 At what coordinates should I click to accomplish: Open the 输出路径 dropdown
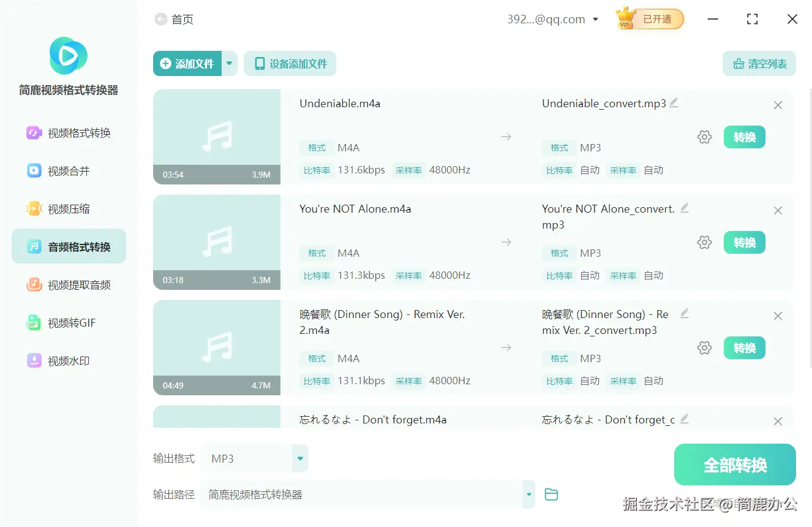pos(527,494)
